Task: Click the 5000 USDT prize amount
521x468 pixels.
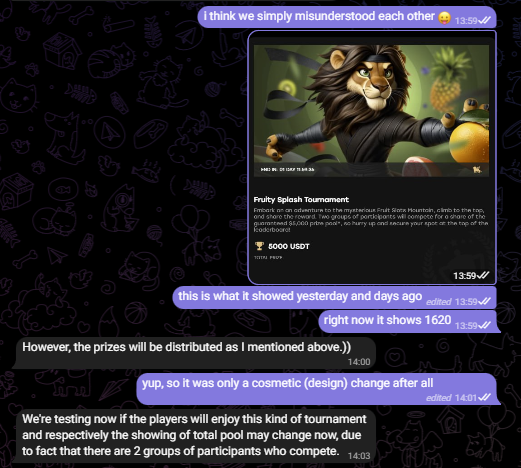Action: pos(289,246)
